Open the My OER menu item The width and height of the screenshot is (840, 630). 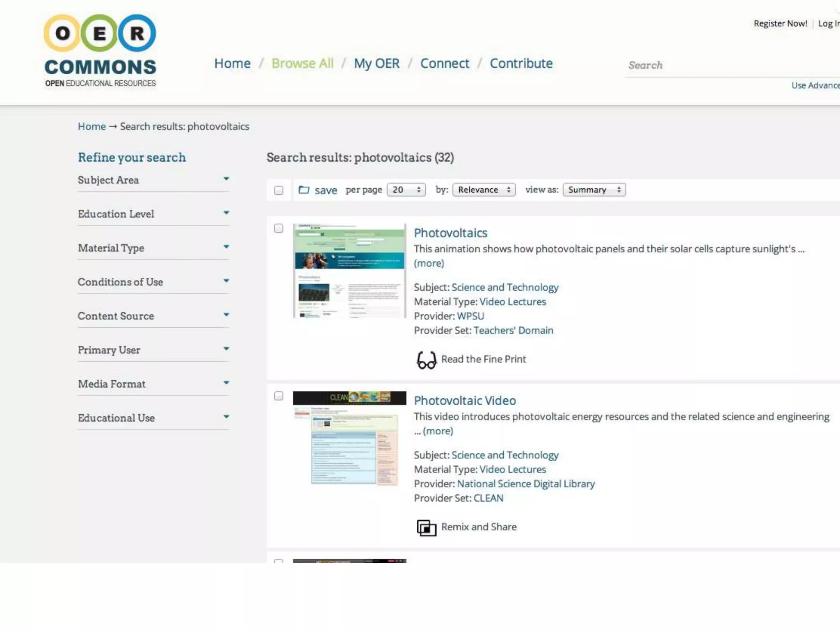point(377,64)
